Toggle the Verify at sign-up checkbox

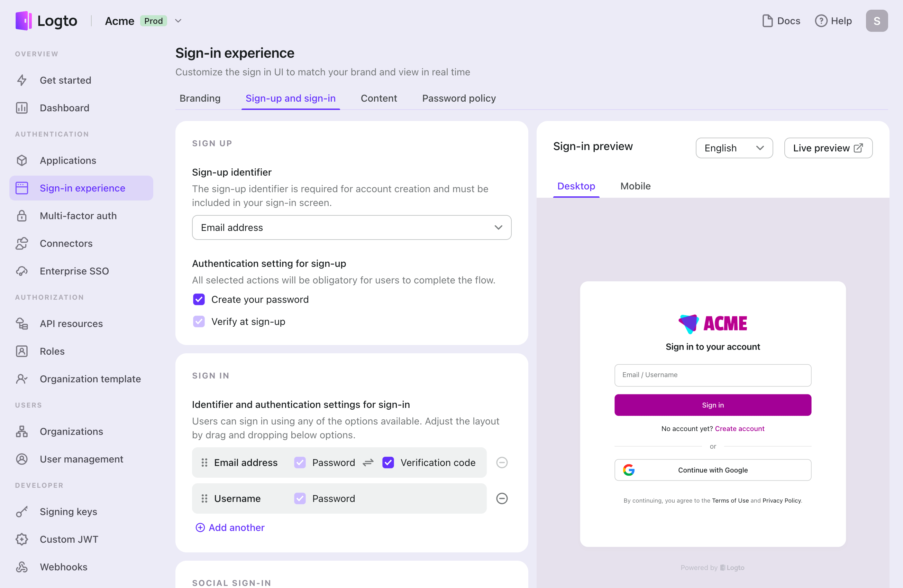tap(199, 321)
